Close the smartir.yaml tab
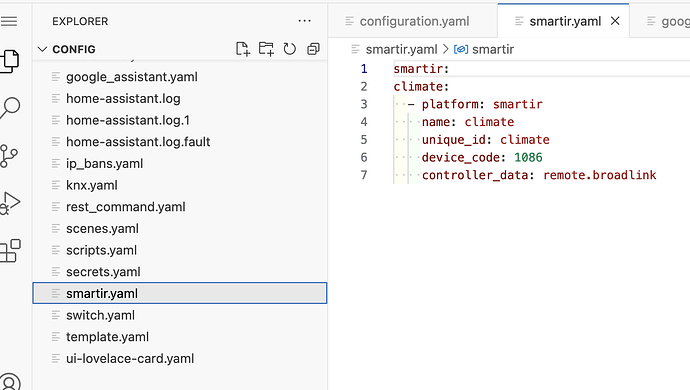Image resolution: width=690 pixels, height=390 pixels. pos(615,21)
